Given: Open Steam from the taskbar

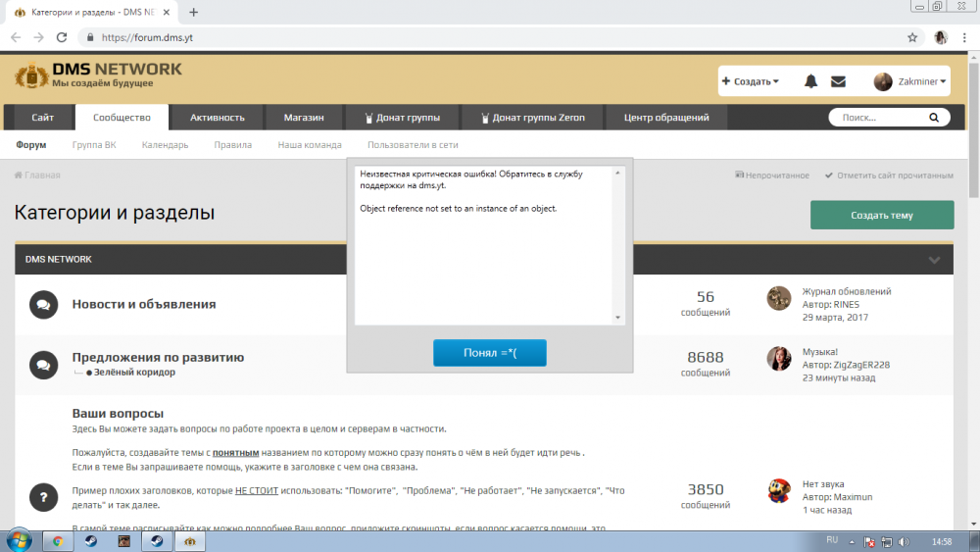Looking at the screenshot, I should (91, 540).
